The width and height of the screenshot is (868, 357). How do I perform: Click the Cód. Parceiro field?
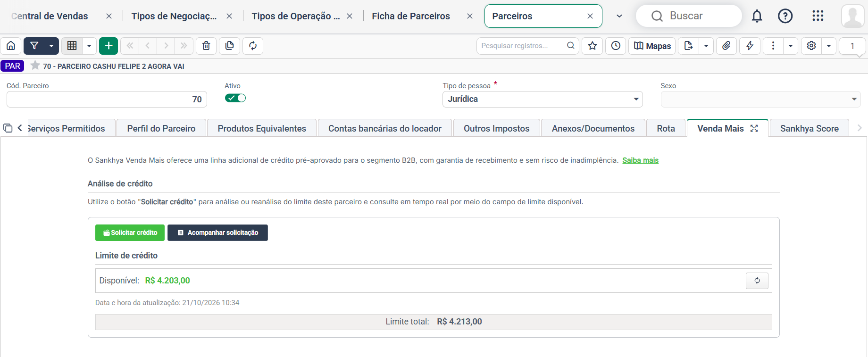point(107,99)
